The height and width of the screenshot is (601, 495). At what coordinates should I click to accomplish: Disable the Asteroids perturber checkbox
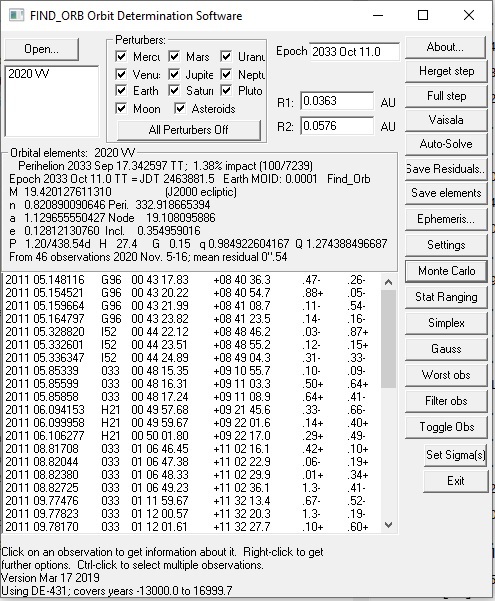pos(180,108)
